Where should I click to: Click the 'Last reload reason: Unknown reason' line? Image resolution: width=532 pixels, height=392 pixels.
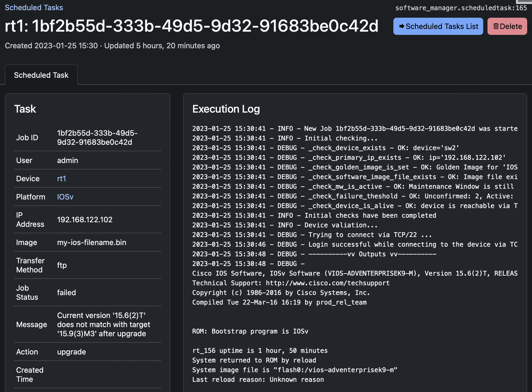pyautogui.click(x=258, y=380)
